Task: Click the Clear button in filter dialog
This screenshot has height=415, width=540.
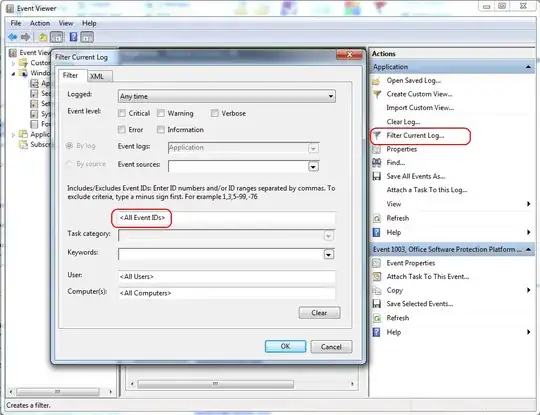Action: click(319, 313)
